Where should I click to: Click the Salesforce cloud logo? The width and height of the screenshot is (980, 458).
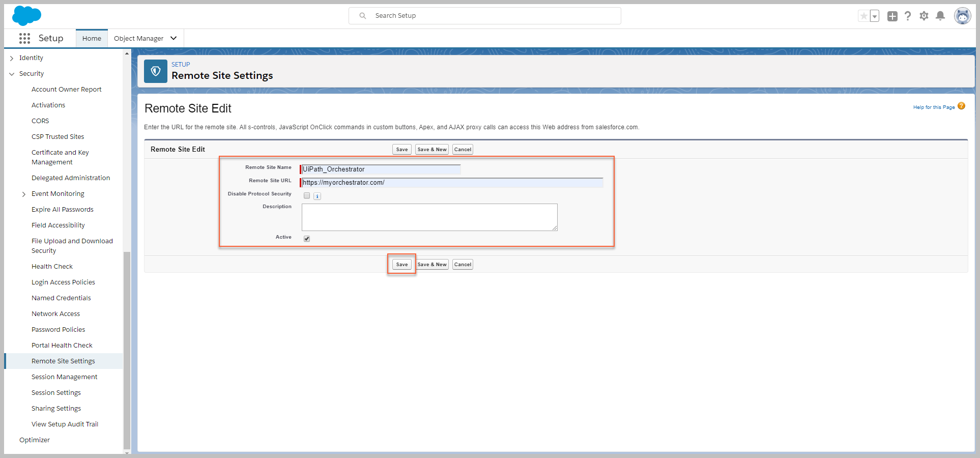click(x=26, y=16)
